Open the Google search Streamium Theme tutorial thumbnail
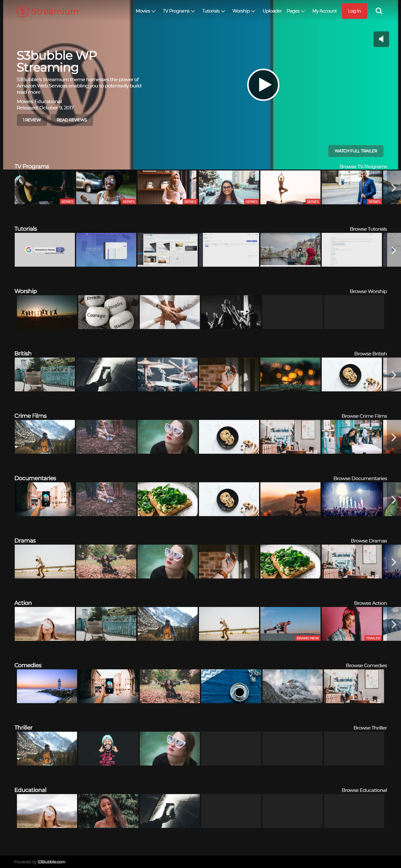 45,250
